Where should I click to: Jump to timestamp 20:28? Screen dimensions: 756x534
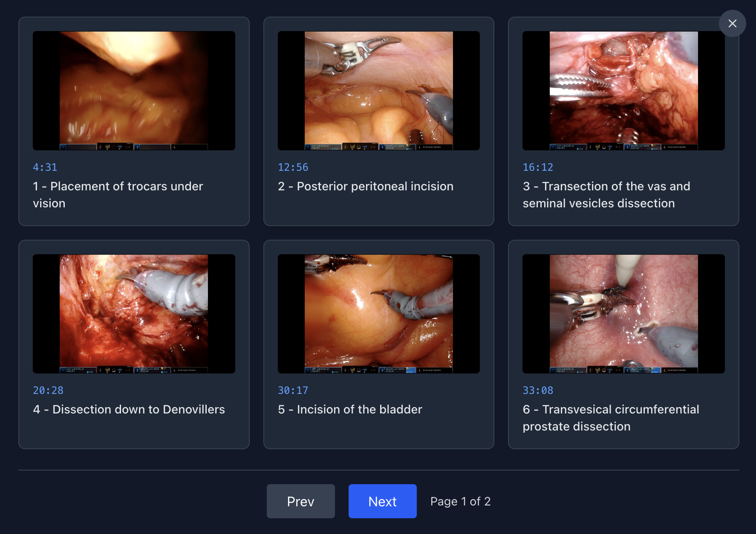pos(48,390)
